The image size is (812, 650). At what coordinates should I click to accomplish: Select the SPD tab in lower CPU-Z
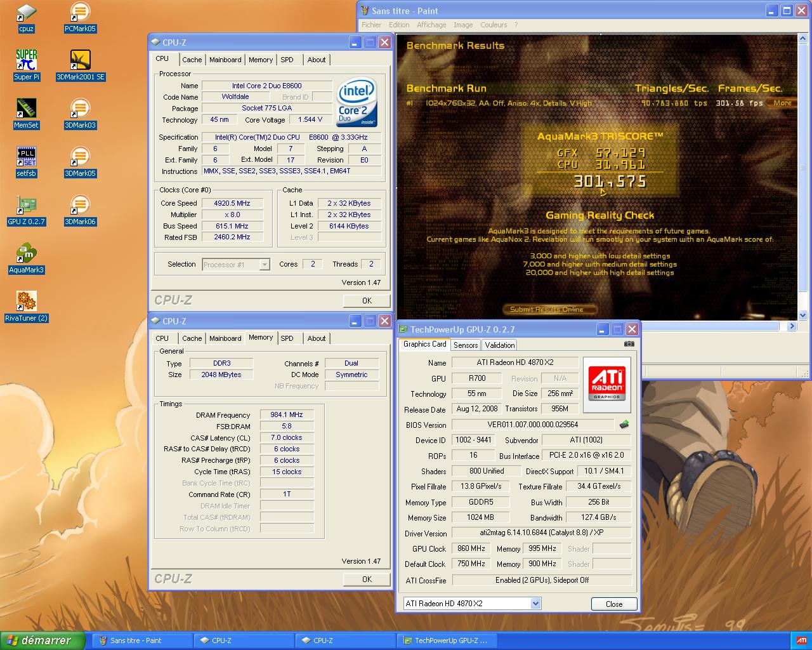(x=287, y=338)
